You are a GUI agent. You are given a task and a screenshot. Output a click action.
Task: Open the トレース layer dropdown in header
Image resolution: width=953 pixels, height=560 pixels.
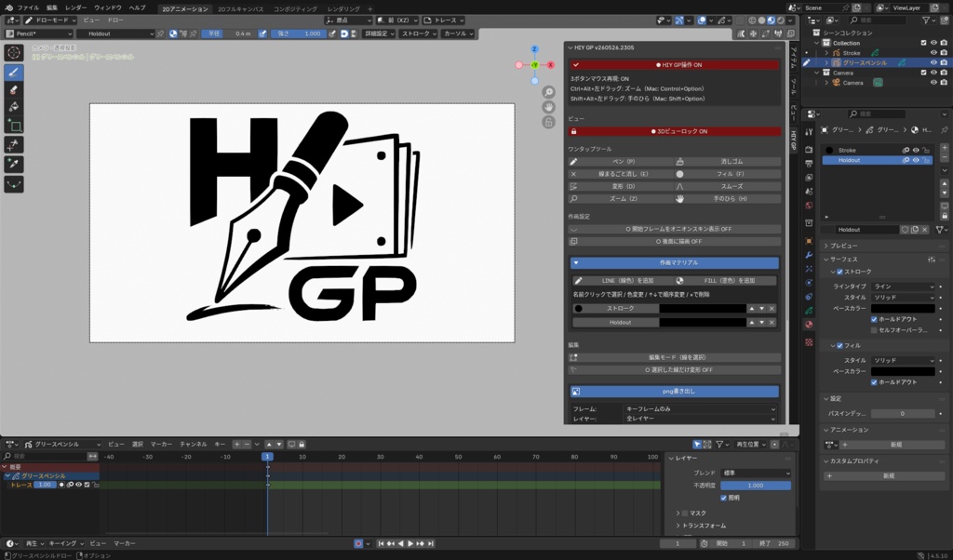[444, 20]
